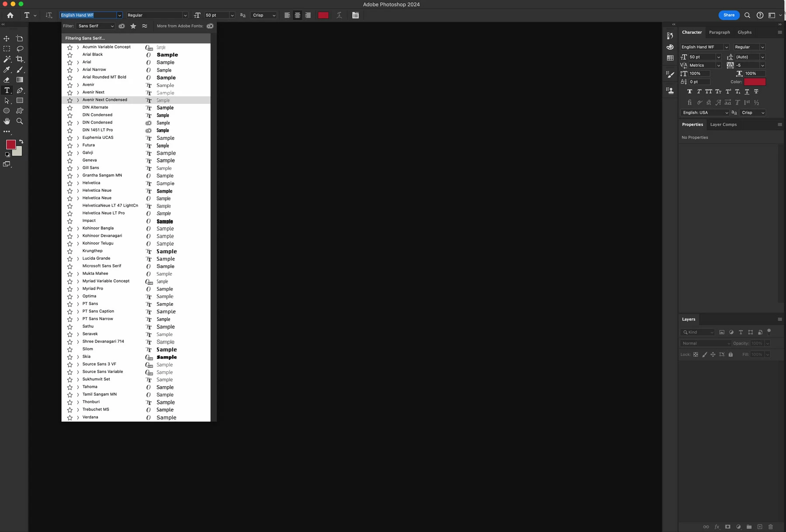Open the Sans Serif filter dropdown

[x=96, y=26]
